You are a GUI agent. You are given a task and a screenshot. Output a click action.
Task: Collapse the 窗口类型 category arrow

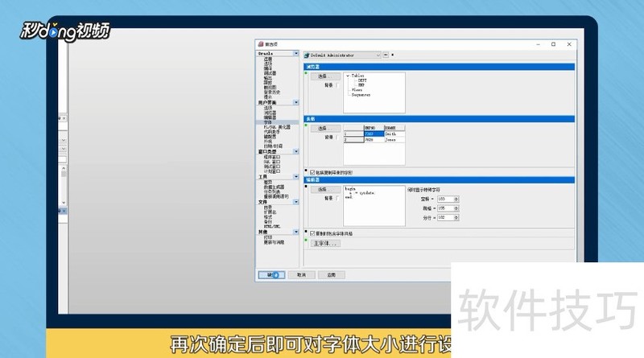pyautogui.click(x=295, y=151)
